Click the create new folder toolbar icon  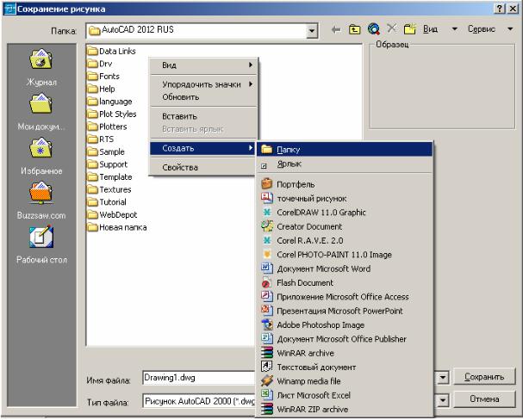(410, 29)
